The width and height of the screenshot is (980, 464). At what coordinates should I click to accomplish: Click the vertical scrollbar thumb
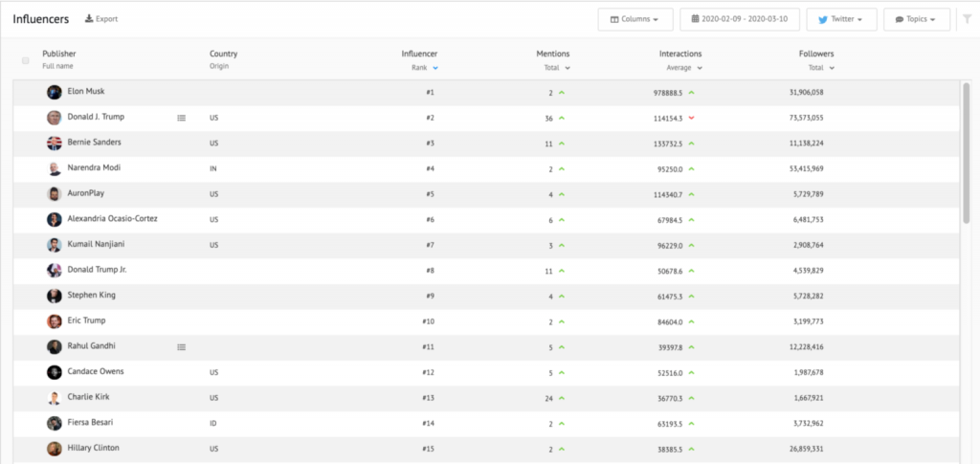point(967,153)
